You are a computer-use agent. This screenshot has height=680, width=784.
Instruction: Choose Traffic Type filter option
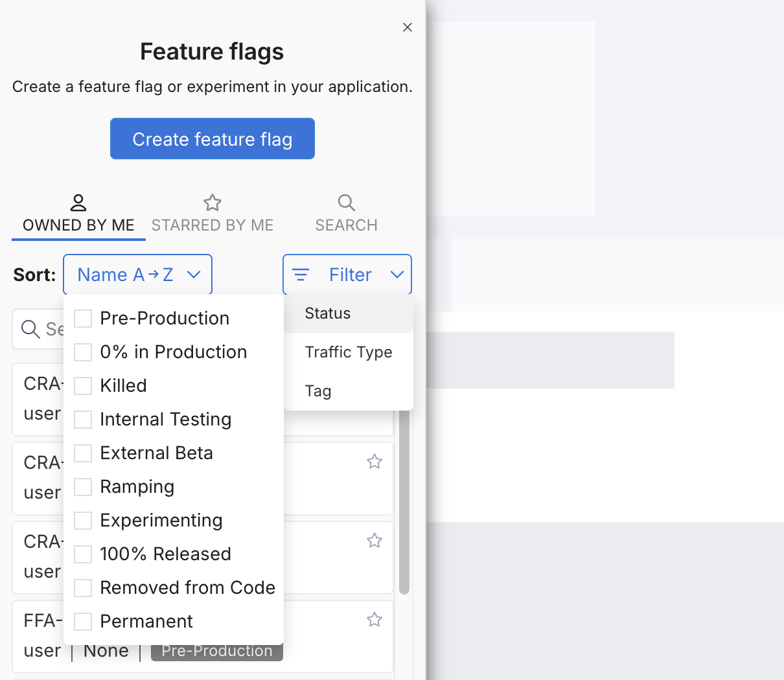(348, 352)
